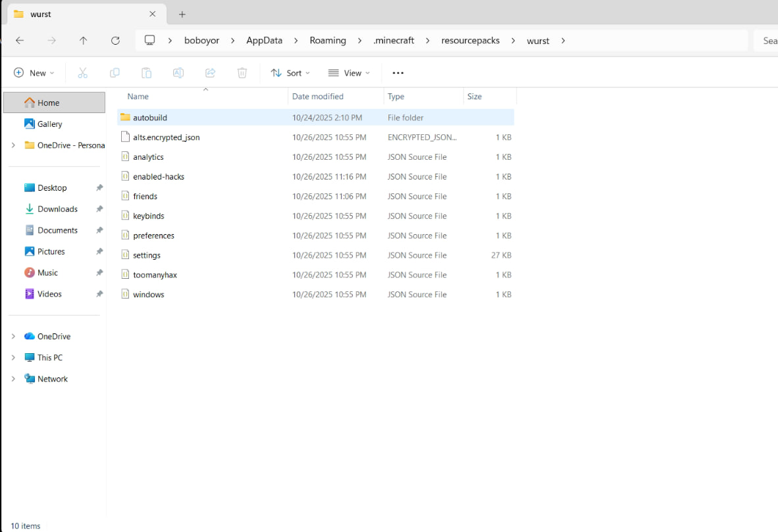Screen dimensions: 778x532
Task: Click the Rename icon in toolbar
Action: [x=178, y=73]
